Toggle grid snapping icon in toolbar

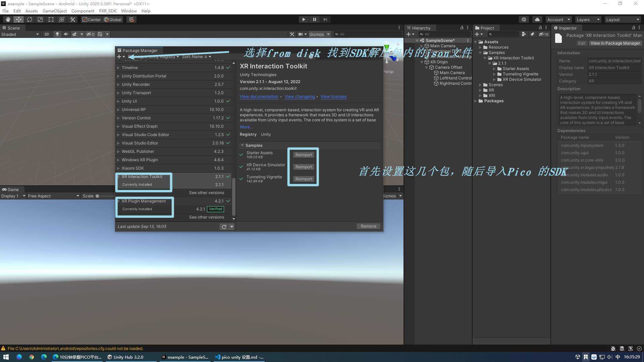[x=131, y=19]
